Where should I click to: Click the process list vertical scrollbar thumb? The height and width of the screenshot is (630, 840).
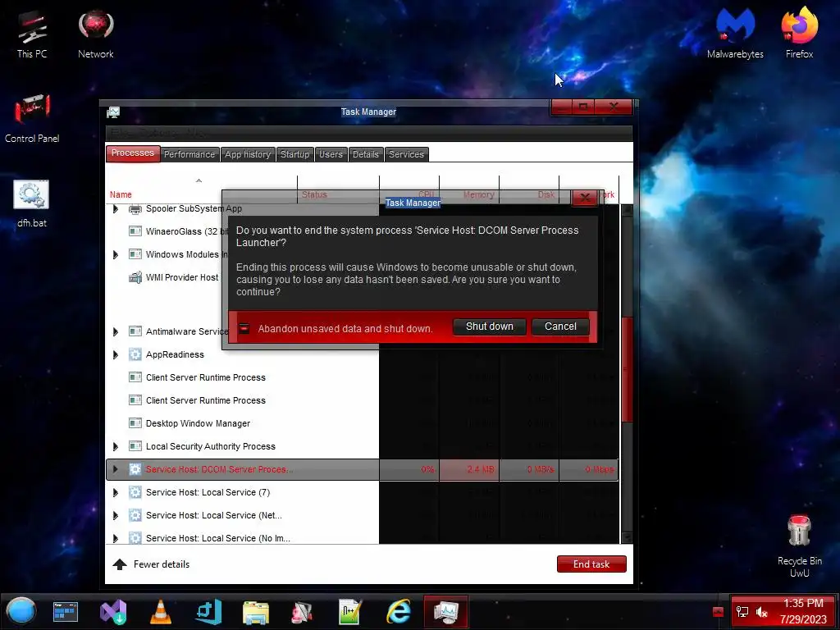[627, 370]
